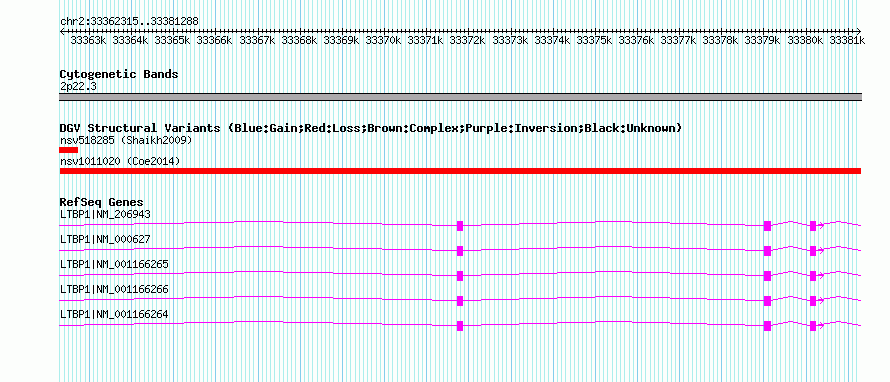Click the left arrowhead of the ruler
The width and height of the screenshot is (890, 382).
pyautogui.click(x=62, y=31)
